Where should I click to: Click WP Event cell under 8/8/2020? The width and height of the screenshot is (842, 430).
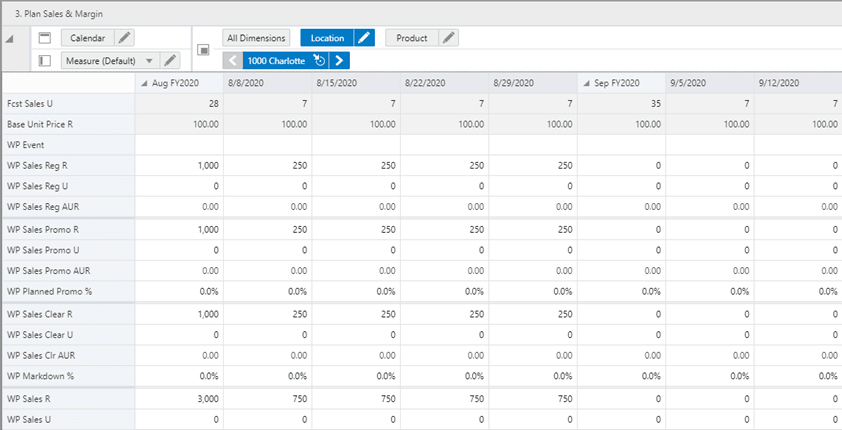coord(267,145)
